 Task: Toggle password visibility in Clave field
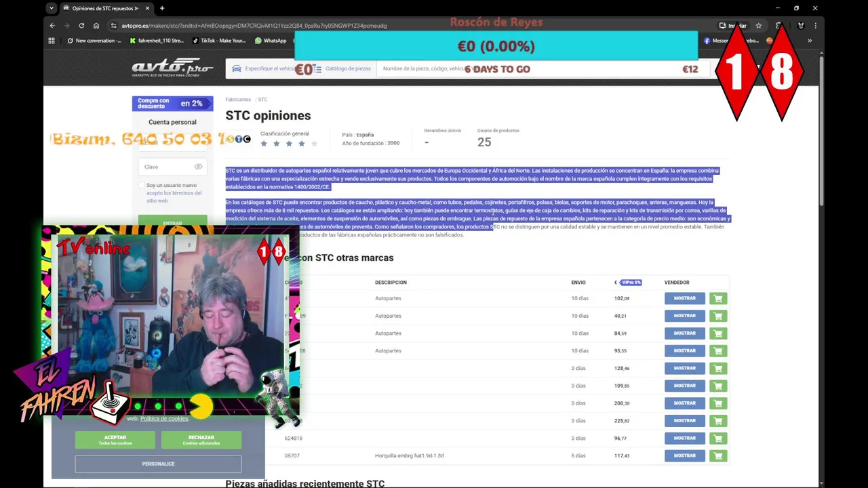click(x=198, y=167)
